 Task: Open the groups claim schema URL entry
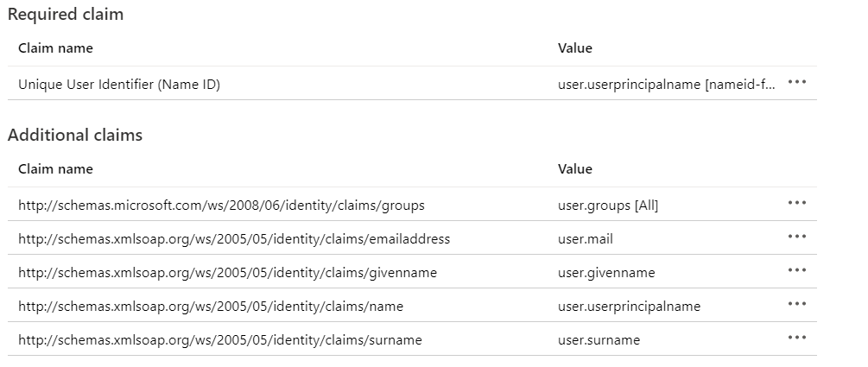(x=221, y=205)
